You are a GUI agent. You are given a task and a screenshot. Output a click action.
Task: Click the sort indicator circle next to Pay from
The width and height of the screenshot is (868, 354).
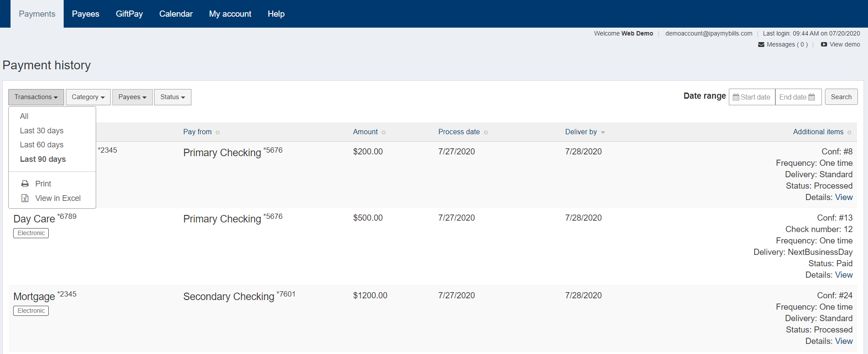point(218,132)
